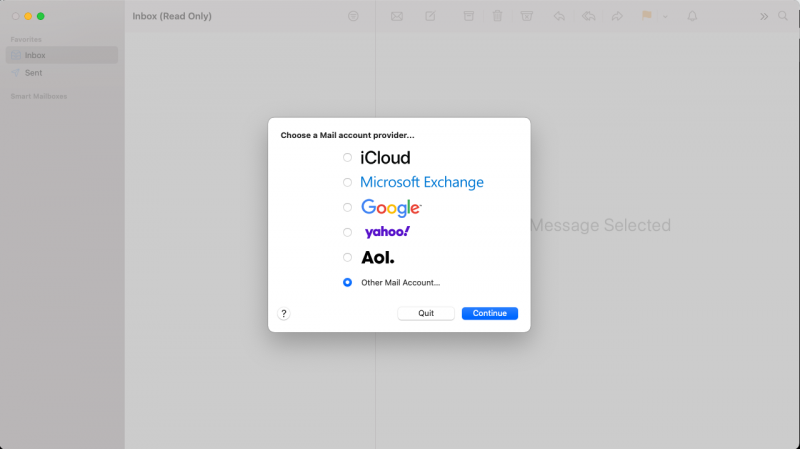Click the Reply arrow icon
The height and width of the screenshot is (449, 800).
point(559,16)
